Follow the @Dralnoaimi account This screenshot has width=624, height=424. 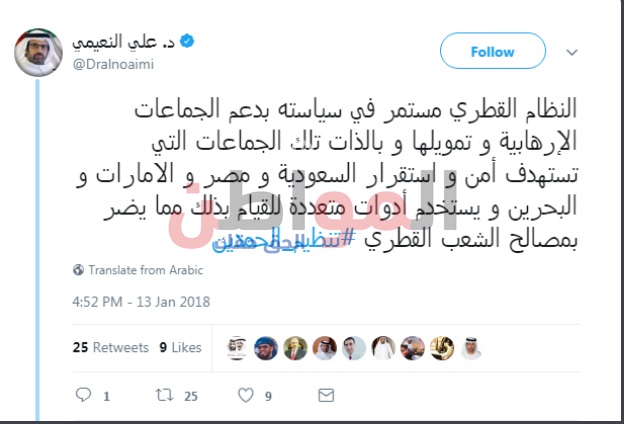(493, 51)
